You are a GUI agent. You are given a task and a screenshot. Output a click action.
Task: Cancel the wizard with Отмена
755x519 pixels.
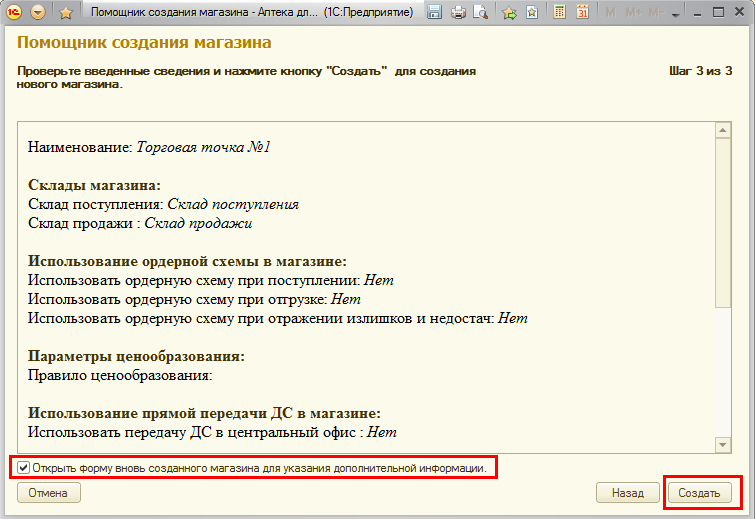tap(48, 493)
